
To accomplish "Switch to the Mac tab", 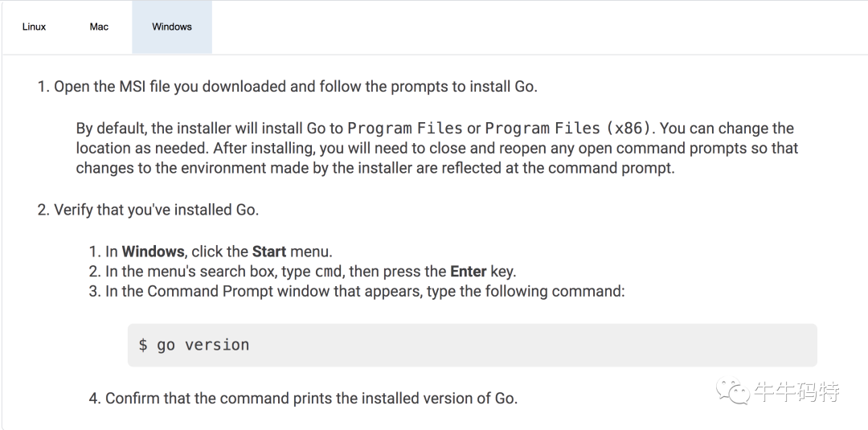I will coord(99,27).
